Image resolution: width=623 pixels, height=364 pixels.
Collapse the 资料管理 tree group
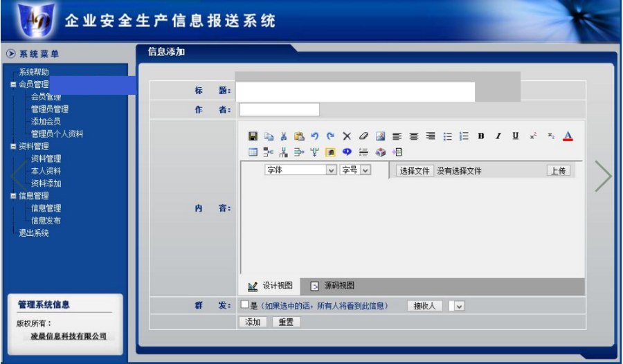coord(13,146)
